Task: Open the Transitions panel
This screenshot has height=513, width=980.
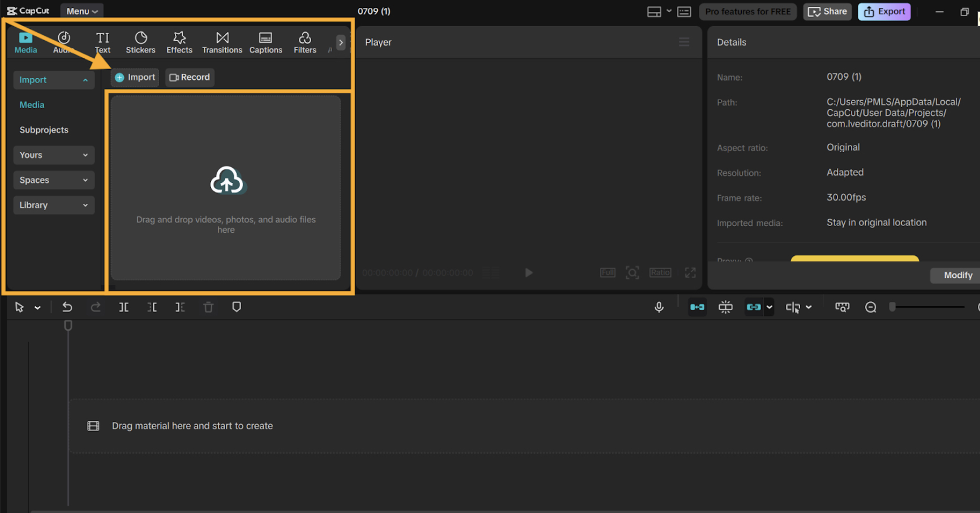Action: click(222, 42)
